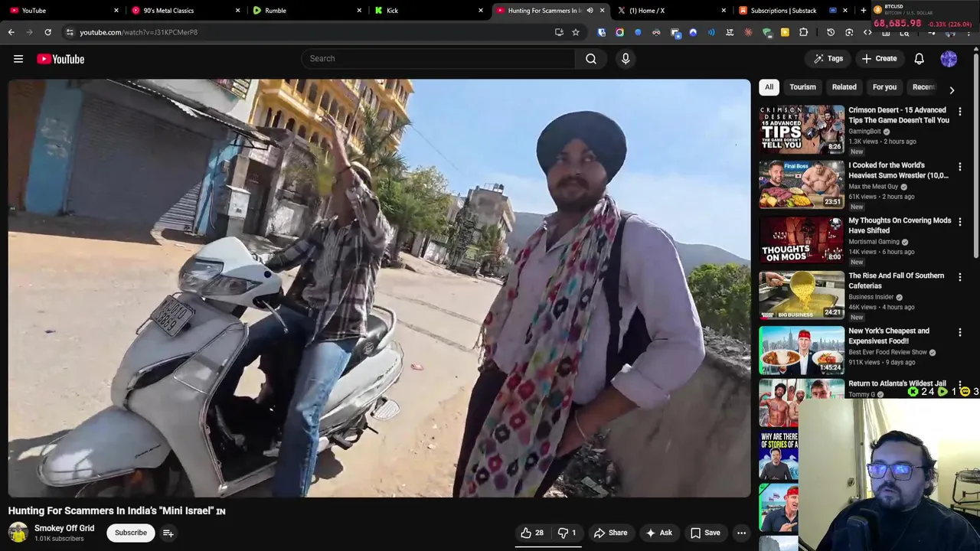Open the account avatar menu
The image size is (980, 551).
click(949, 59)
